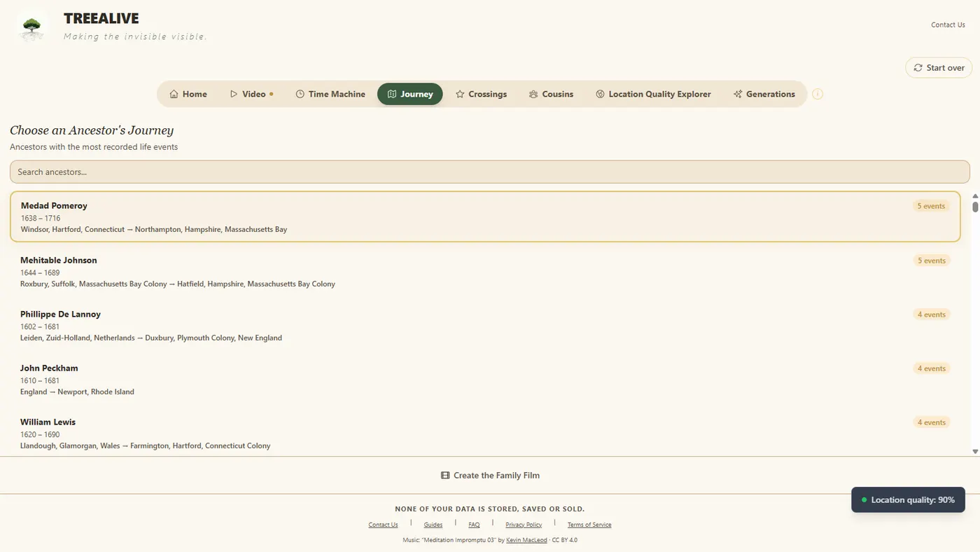980x552 pixels.
Task: Click the England → Newport, Rhode Island text
Action: pos(77,392)
